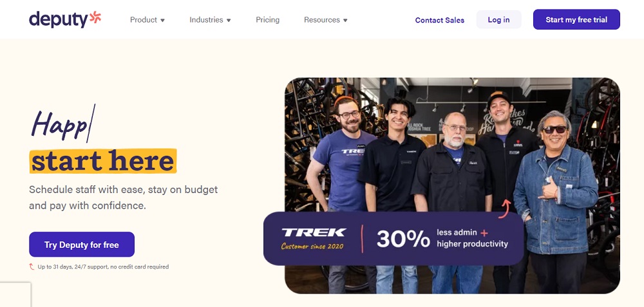Open the Industries menu item

click(x=206, y=20)
